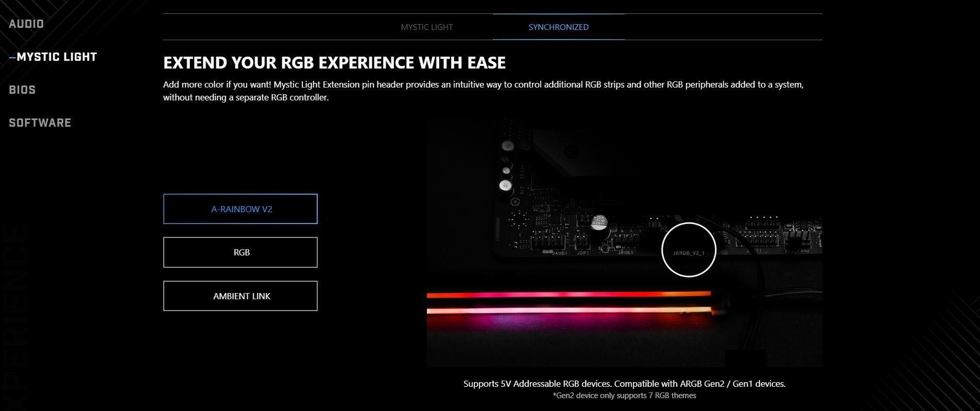This screenshot has height=411, width=980.
Task: Select MYSTIC LIGHT in the sidebar
Action: pyautogui.click(x=57, y=57)
